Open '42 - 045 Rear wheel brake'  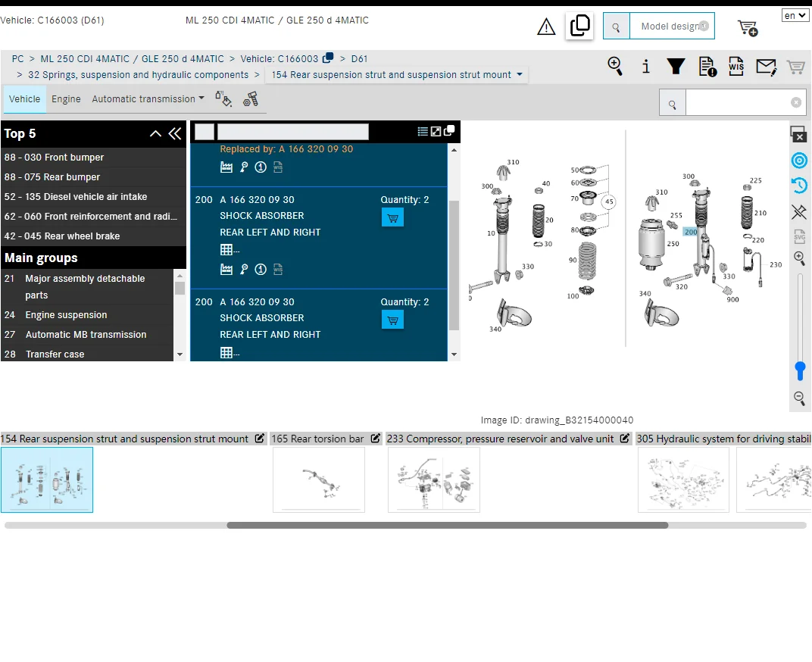coord(93,236)
